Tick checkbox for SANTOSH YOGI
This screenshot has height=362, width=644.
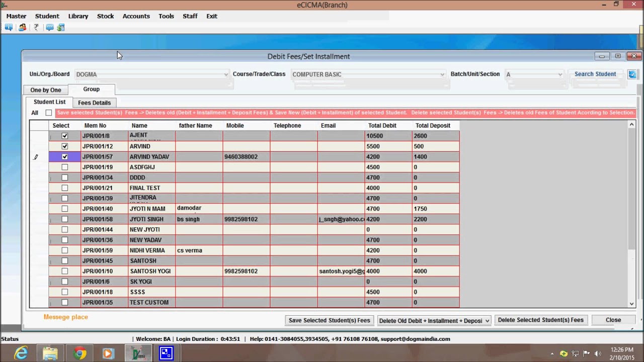[x=64, y=271]
